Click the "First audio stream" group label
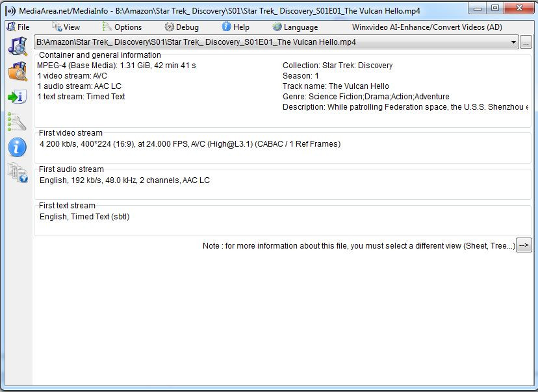The width and height of the screenshot is (538, 392). (x=71, y=169)
